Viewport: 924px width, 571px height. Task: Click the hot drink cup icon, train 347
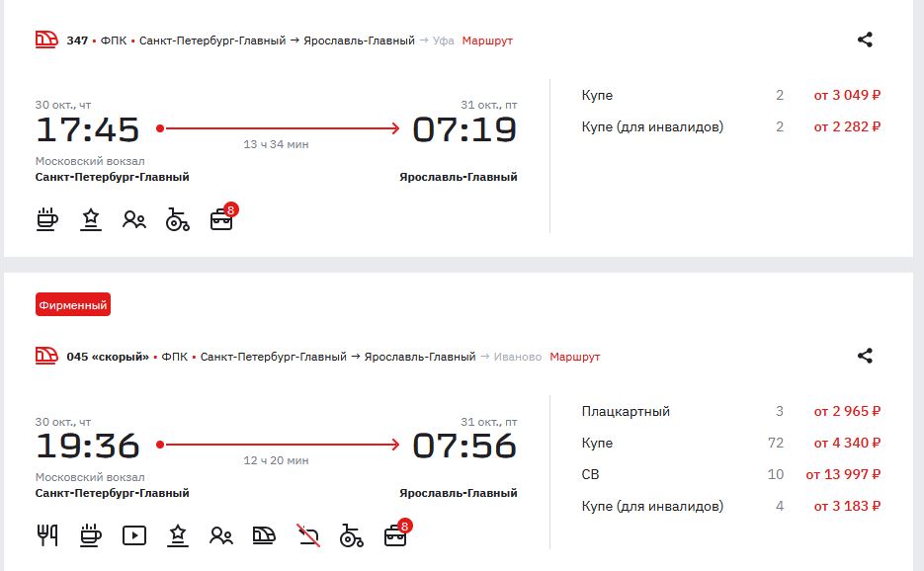pyautogui.click(x=47, y=219)
